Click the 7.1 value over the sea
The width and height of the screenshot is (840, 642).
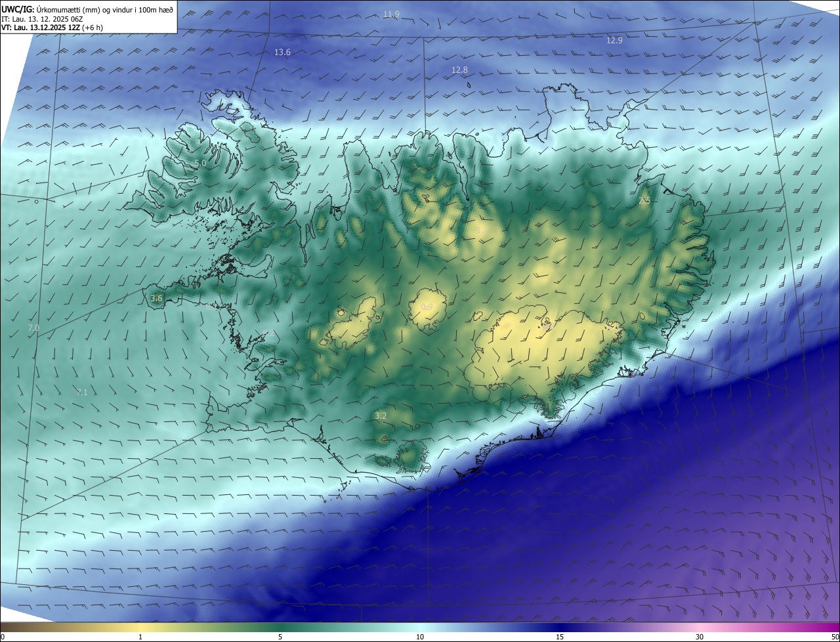(x=82, y=392)
